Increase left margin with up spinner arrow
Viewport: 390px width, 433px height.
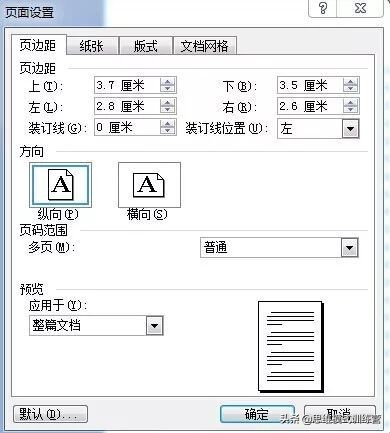tap(168, 103)
